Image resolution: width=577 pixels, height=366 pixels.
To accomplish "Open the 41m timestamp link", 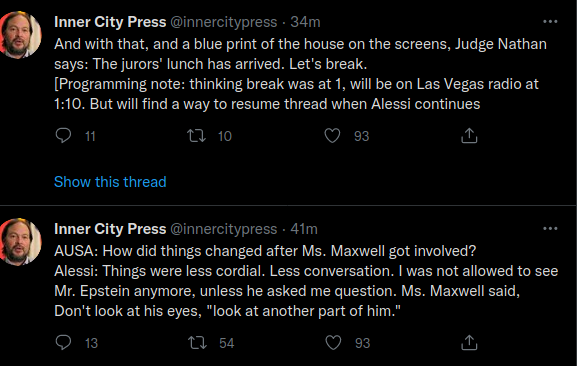I will pos(304,229).
